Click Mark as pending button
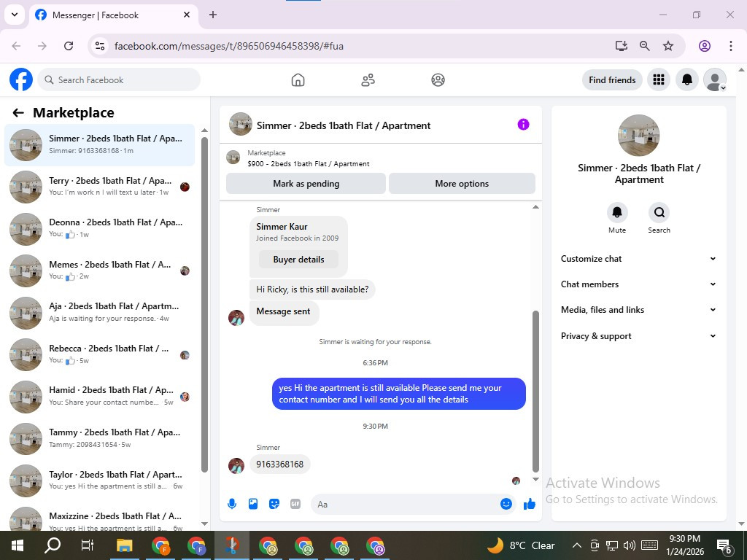Image resolution: width=747 pixels, height=560 pixels. pyautogui.click(x=306, y=183)
